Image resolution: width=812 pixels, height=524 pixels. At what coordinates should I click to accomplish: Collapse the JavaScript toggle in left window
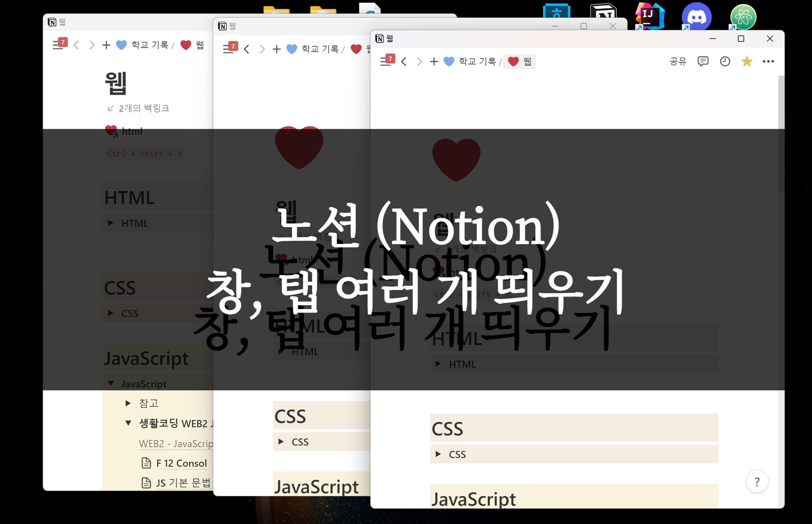111,383
